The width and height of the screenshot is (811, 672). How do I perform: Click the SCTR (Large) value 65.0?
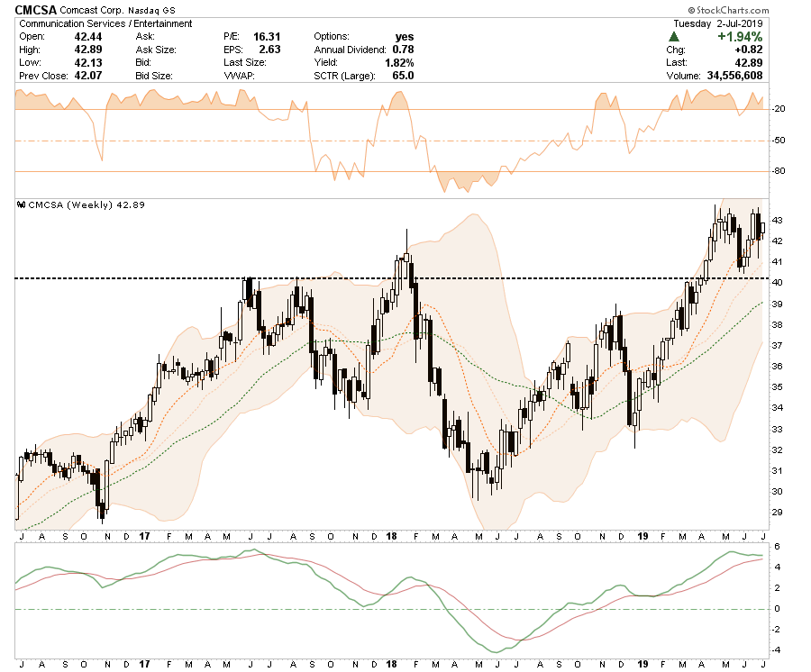coord(403,76)
